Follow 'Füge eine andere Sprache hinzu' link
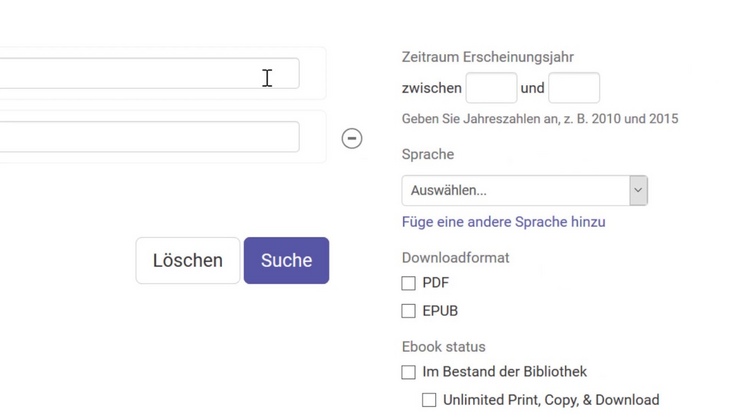Image resolution: width=735 pixels, height=414 pixels. click(503, 222)
